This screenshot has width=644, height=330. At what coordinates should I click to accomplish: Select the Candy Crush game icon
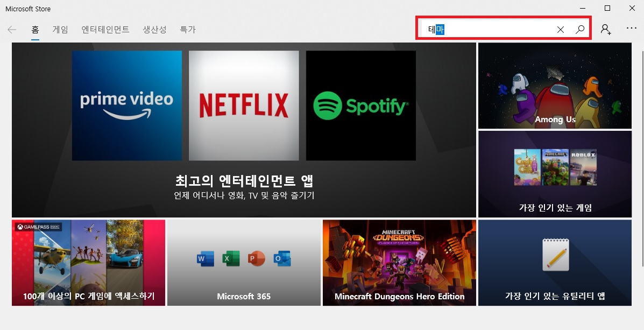tap(527, 167)
